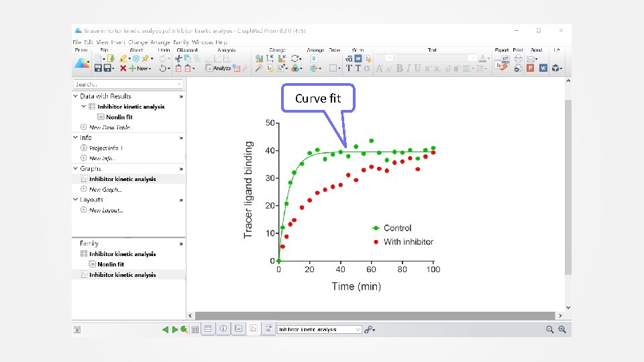644x362 pixels.
Task: Click the Copy icon in Clipboard
Action: click(x=188, y=59)
